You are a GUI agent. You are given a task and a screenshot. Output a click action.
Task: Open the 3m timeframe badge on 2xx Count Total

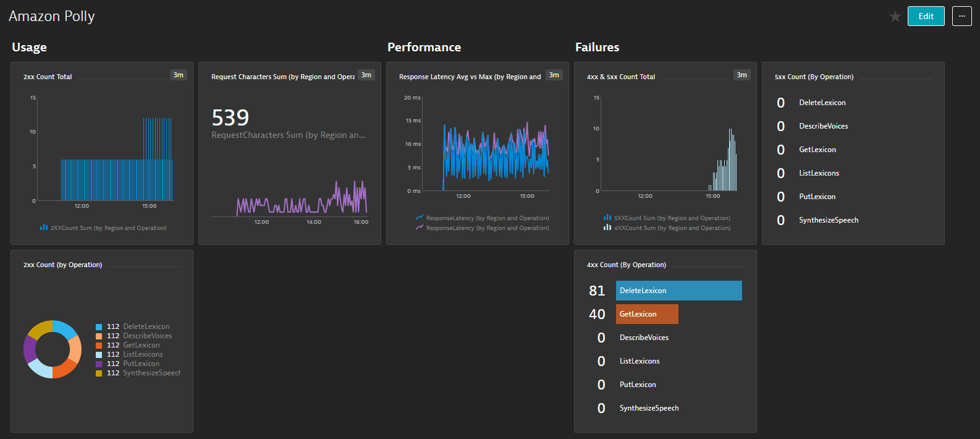tap(178, 75)
